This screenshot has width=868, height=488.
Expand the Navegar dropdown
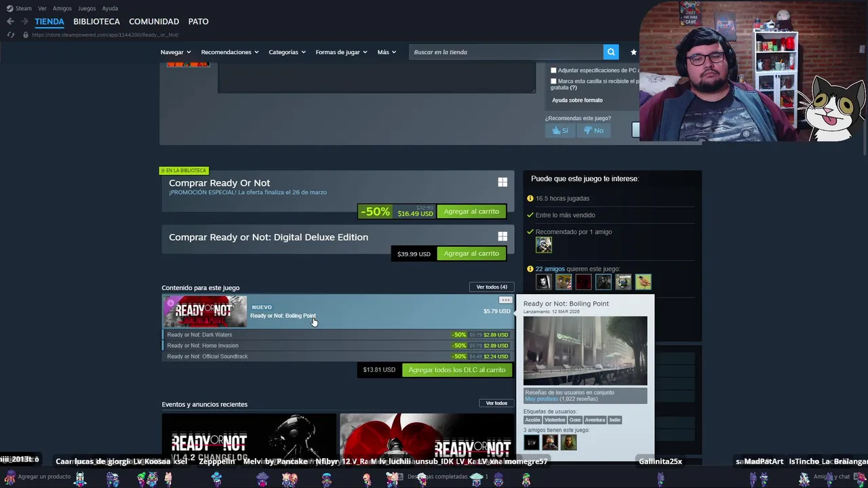tap(176, 52)
